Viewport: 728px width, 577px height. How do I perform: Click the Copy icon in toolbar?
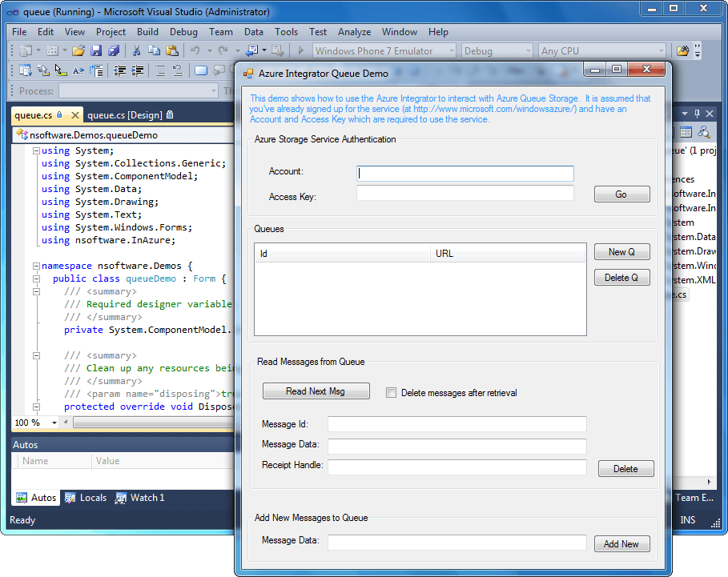click(x=154, y=50)
